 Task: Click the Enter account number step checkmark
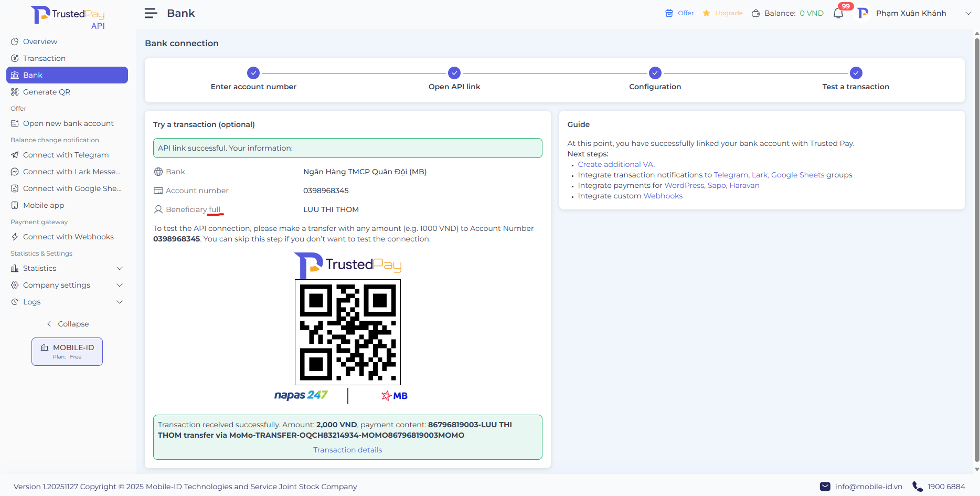(253, 73)
